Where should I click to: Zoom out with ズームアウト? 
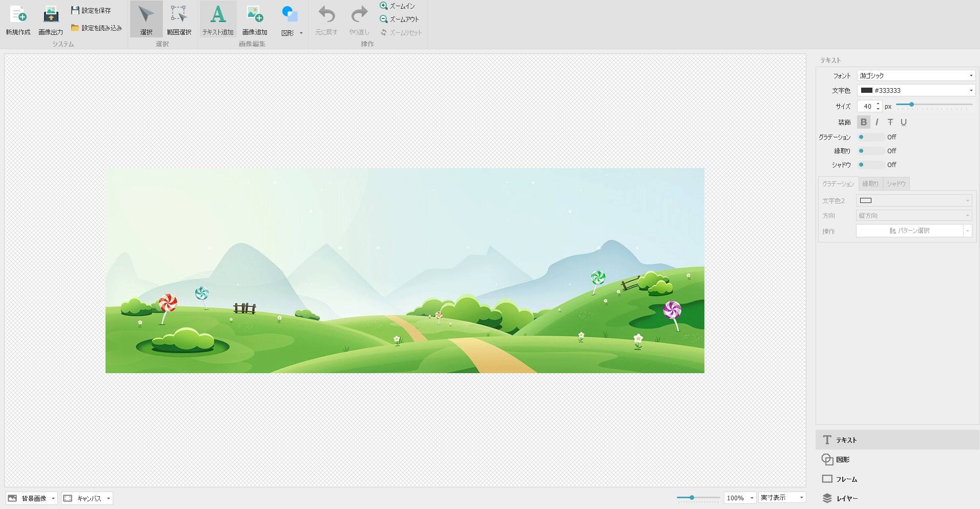400,19
